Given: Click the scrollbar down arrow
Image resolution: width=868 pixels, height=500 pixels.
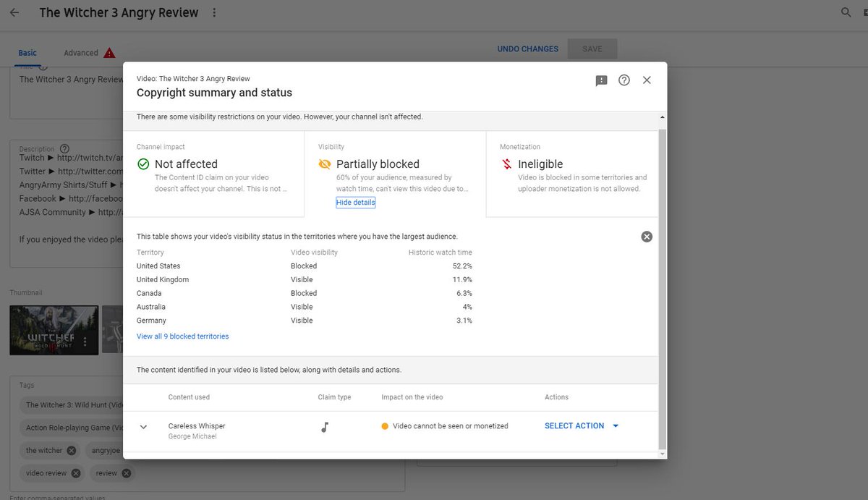Looking at the screenshot, I should tap(662, 454).
